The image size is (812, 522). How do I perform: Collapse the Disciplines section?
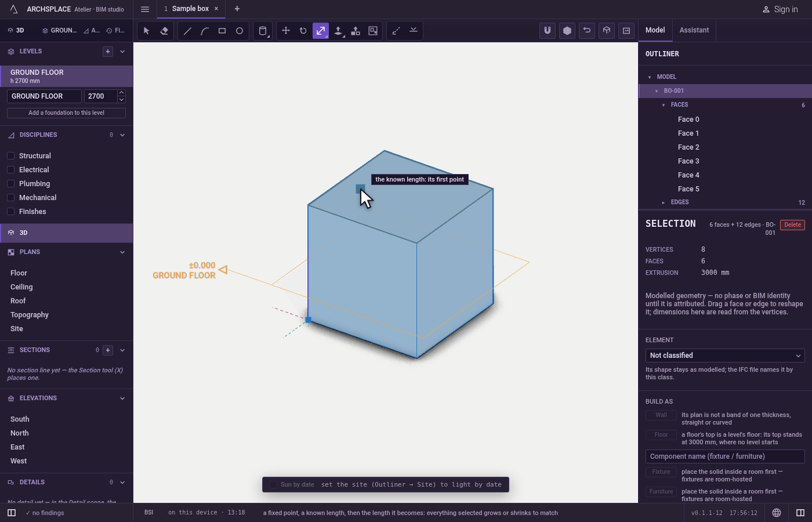pos(122,135)
